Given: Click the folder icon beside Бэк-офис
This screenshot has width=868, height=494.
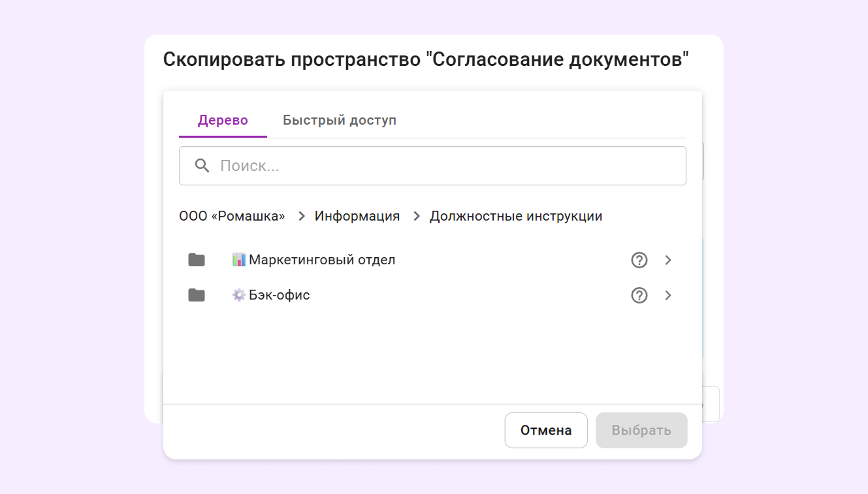Looking at the screenshot, I should (x=197, y=295).
